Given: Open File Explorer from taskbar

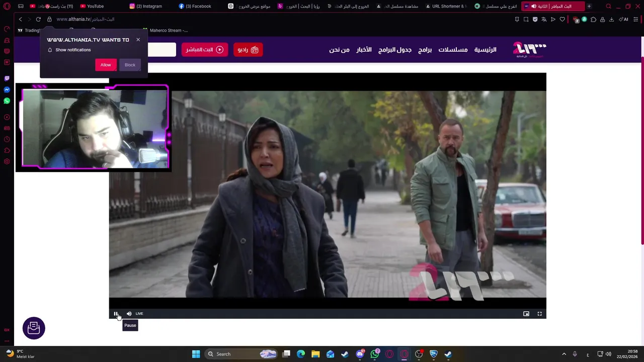Looking at the screenshot, I should tap(315, 354).
